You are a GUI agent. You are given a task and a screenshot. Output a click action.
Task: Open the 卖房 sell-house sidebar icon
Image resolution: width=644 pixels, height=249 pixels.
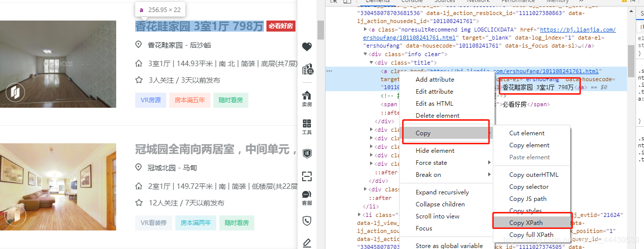tap(307, 99)
